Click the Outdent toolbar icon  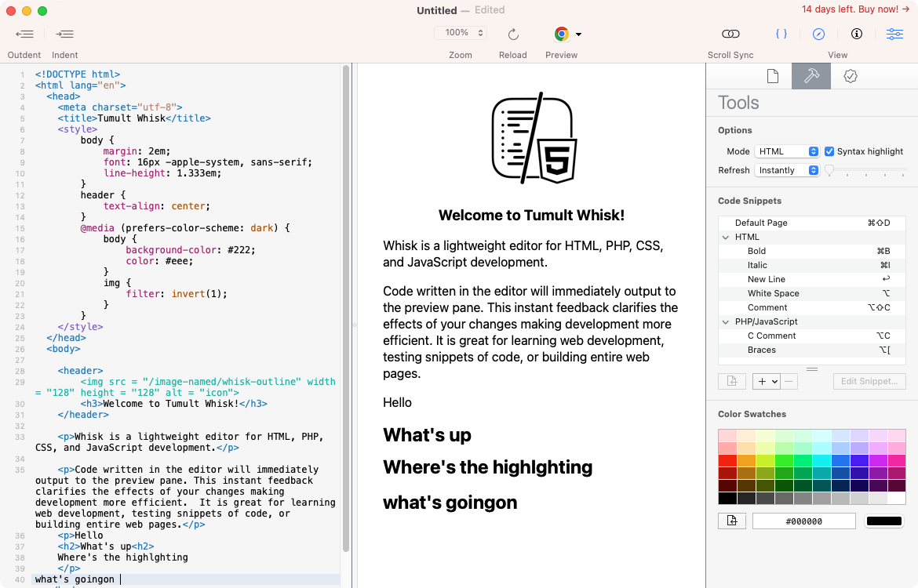coord(24,34)
